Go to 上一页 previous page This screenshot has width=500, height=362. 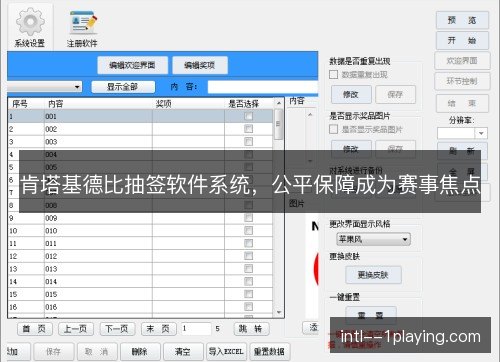pos(76,329)
